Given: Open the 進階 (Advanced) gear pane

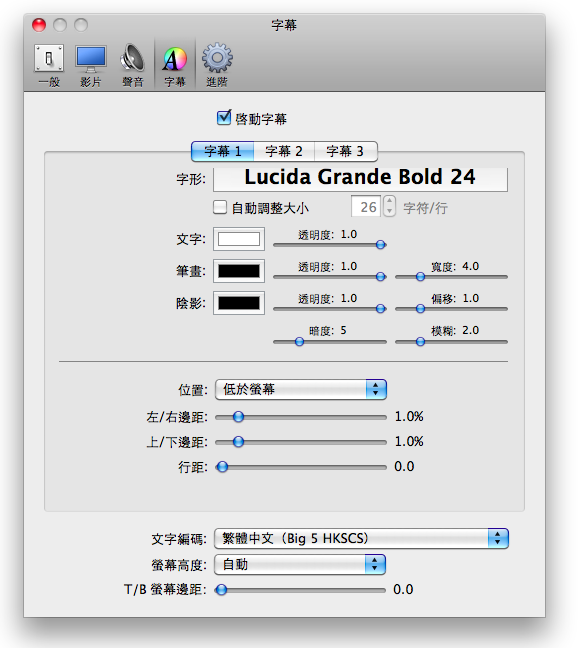Looking at the screenshot, I should (217, 65).
